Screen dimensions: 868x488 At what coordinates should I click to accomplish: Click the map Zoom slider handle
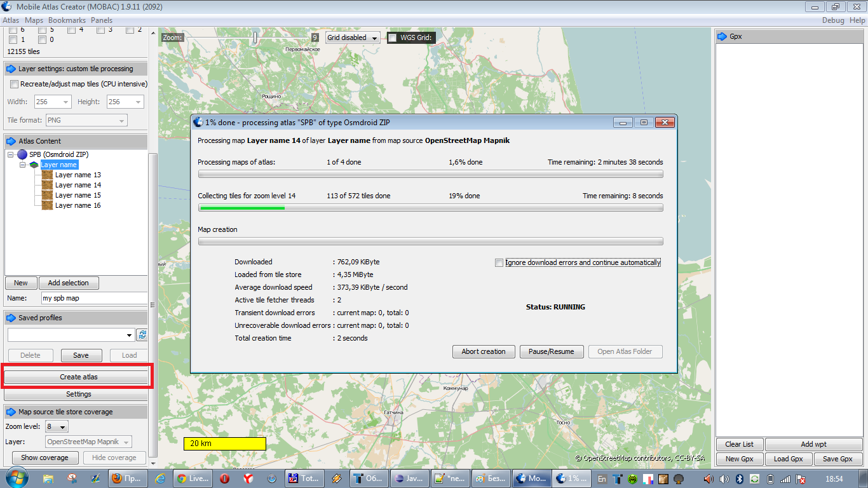pyautogui.click(x=255, y=37)
